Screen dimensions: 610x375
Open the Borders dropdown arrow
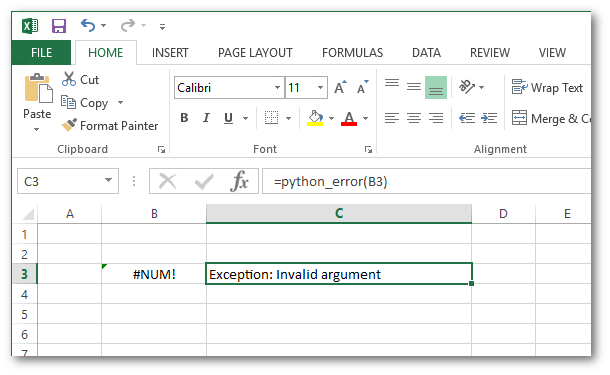point(288,118)
